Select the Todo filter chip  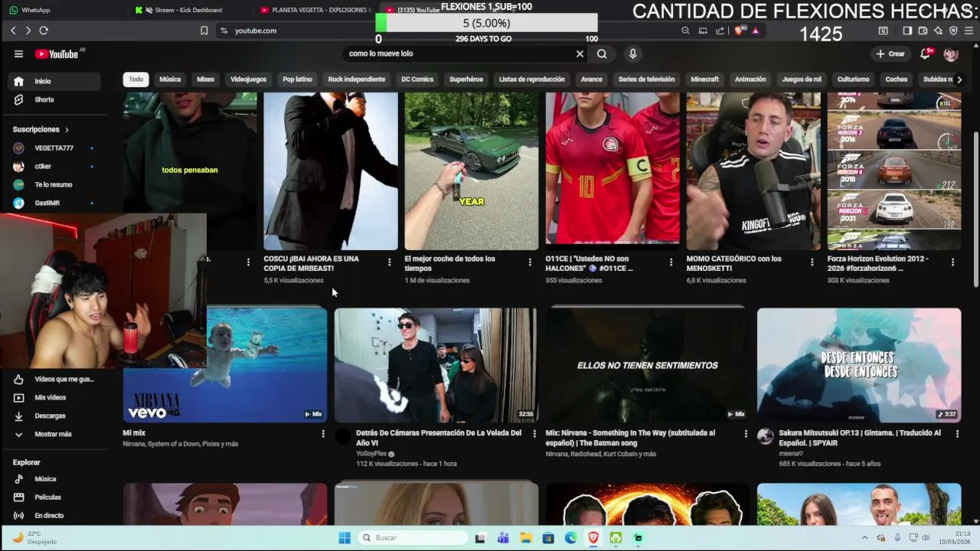coord(136,80)
